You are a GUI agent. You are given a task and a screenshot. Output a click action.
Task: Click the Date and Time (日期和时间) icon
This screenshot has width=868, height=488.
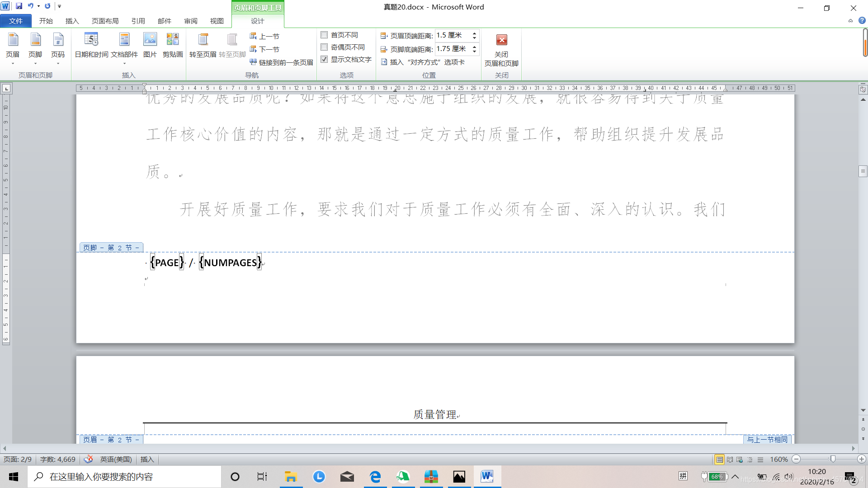click(x=91, y=45)
